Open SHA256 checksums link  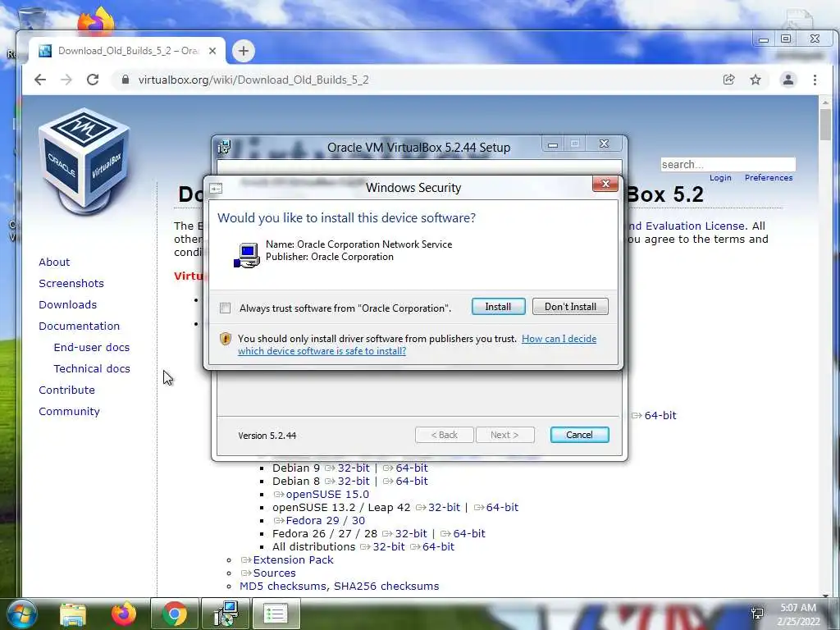click(386, 586)
